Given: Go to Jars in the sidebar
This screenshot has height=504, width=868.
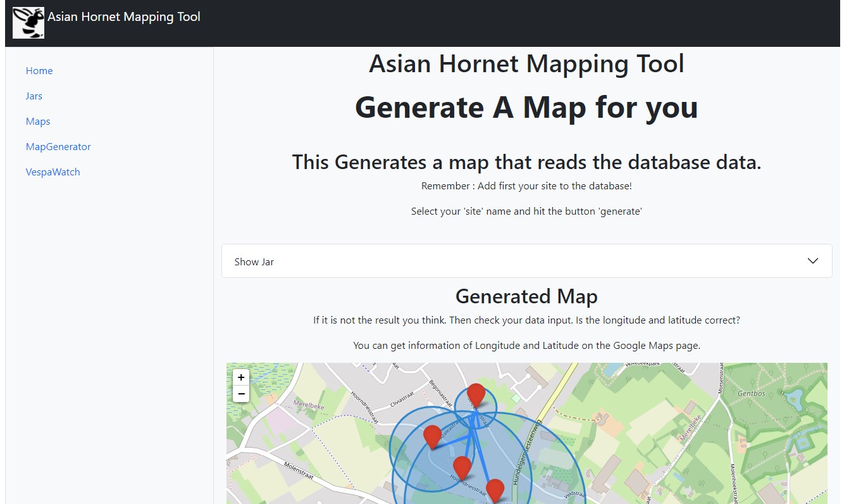Looking at the screenshot, I should click(x=34, y=96).
